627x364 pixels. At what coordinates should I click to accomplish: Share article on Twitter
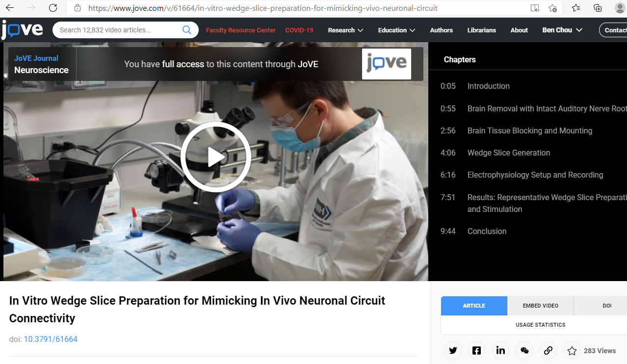(x=453, y=350)
